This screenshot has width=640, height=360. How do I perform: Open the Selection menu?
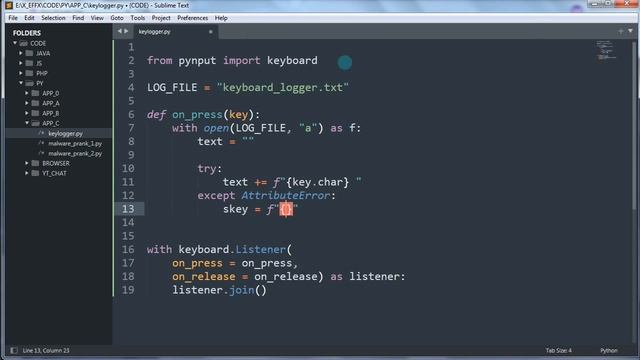[x=53, y=18]
